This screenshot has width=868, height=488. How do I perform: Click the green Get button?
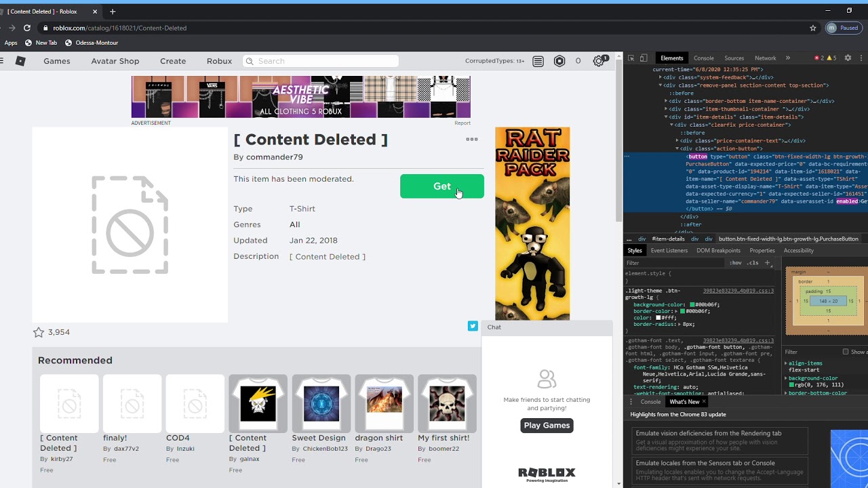tap(442, 186)
